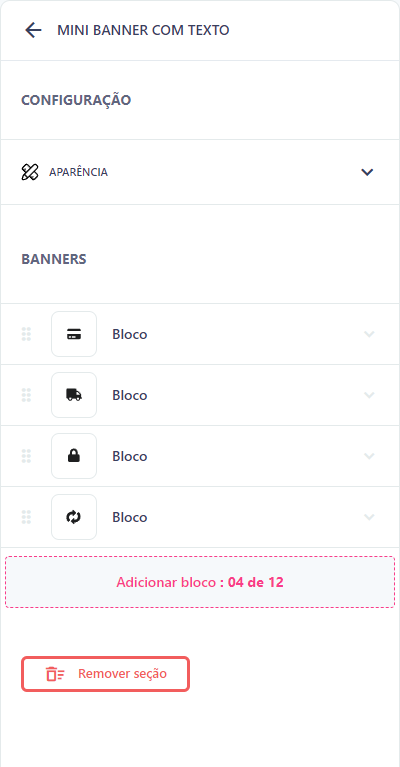
Task: Click the credit card icon block thumbnail
Action: 74,334
